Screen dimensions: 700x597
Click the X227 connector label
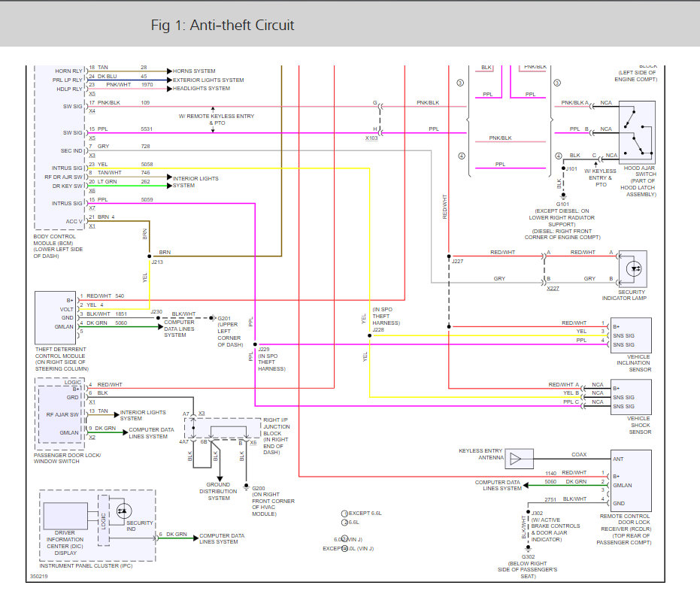click(553, 288)
